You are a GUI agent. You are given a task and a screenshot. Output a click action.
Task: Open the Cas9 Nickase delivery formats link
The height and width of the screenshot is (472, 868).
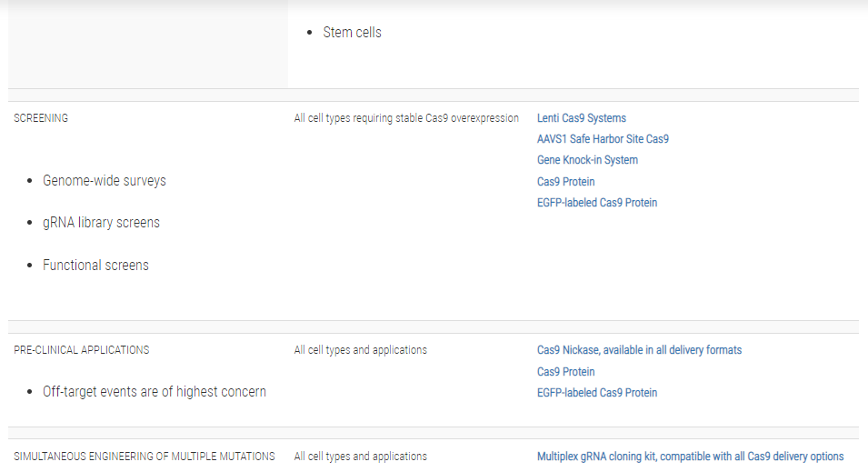tap(639, 350)
